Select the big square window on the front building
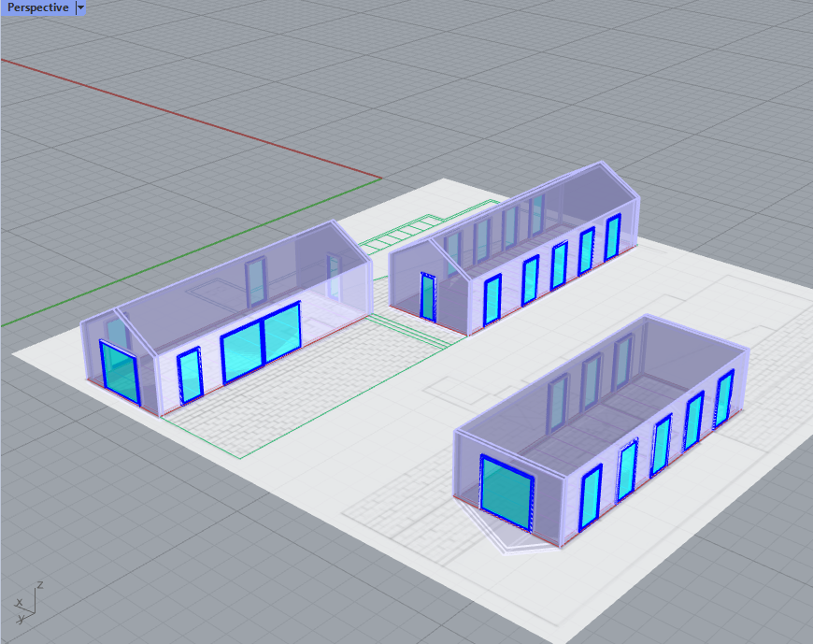Screen dimensions: 813x644 pos(504,483)
